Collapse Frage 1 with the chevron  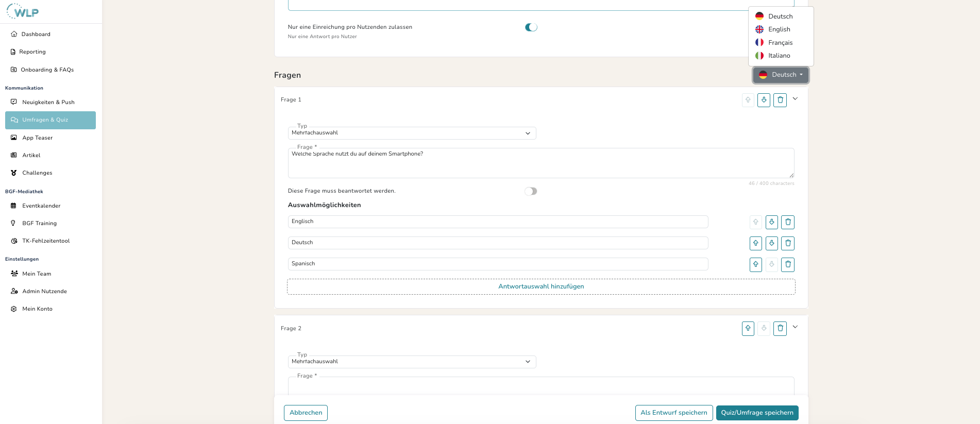tap(795, 99)
